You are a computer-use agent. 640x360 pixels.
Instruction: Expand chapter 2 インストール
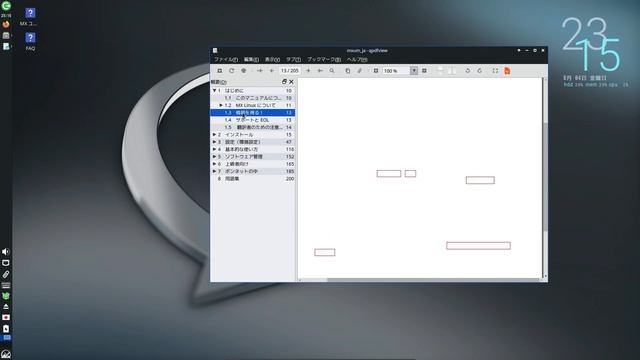coord(214,135)
